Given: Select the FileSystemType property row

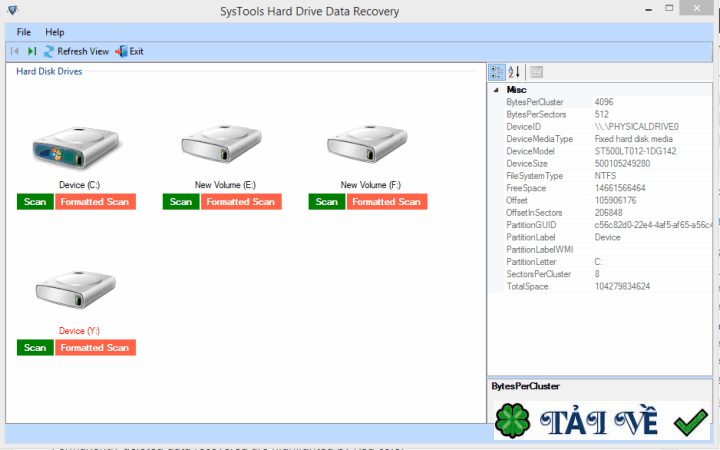Looking at the screenshot, I should click(x=607, y=176).
